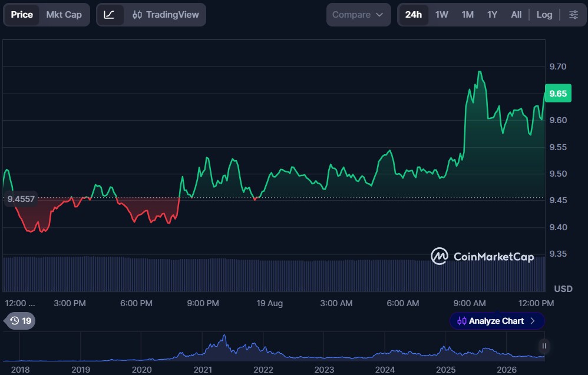The image size is (588, 375).
Task: Click the 9:00 PM time axis label
Action: point(203,303)
